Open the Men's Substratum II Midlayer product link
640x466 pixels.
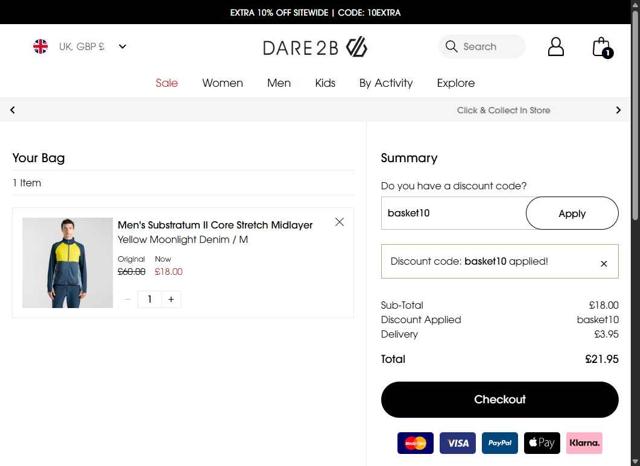click(215, 225)
